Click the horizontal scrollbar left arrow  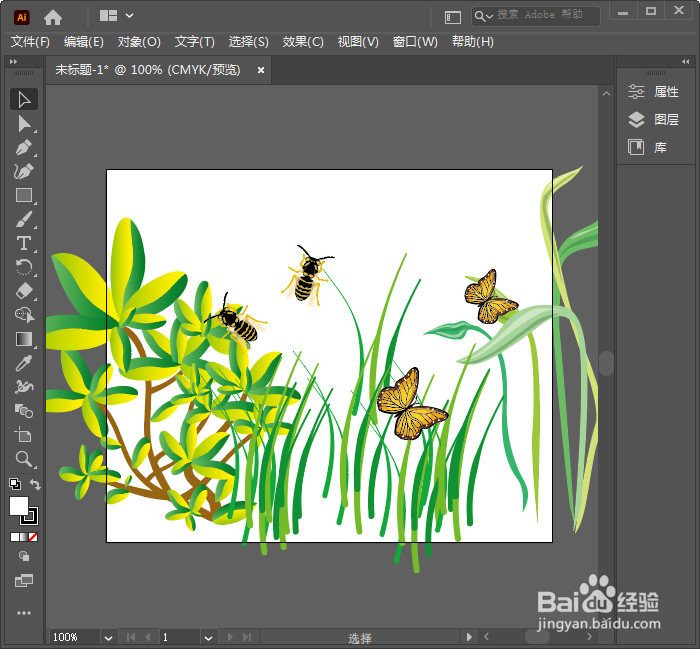(x=487, y=637)
